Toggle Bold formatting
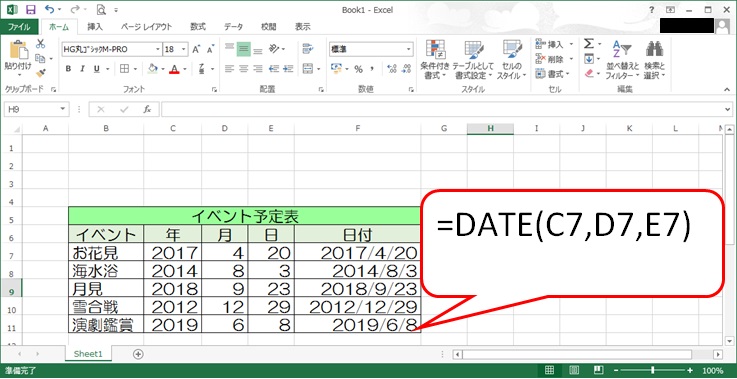This screenshot has height=379, width=737. click(68, 69)
